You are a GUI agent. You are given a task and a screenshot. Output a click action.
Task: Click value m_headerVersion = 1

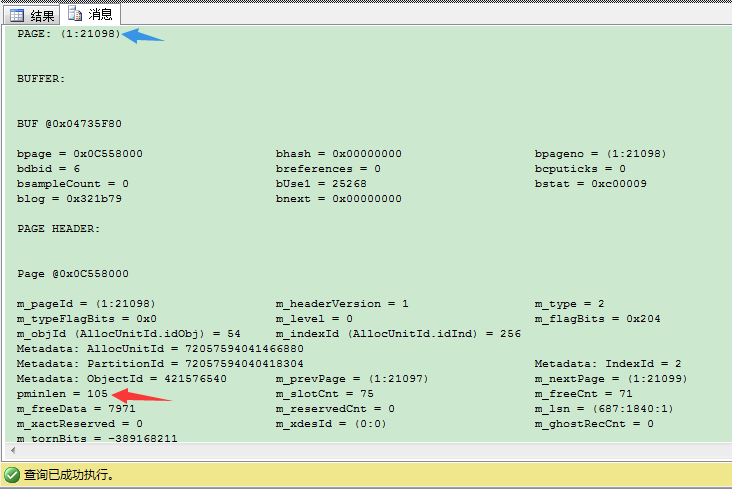click(x=342, y=304)
